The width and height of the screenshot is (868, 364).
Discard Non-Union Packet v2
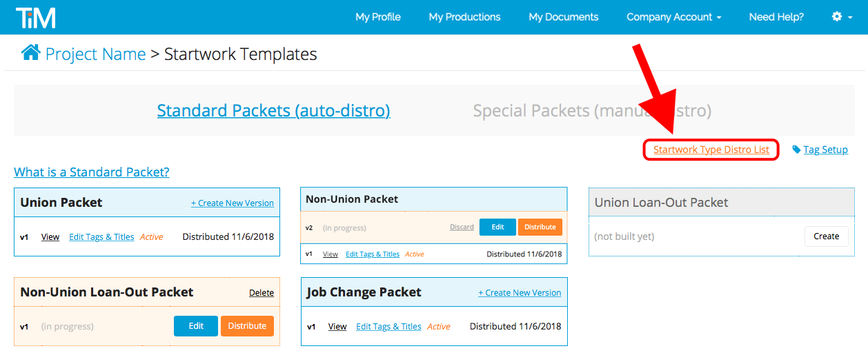(x=462, y=227)
